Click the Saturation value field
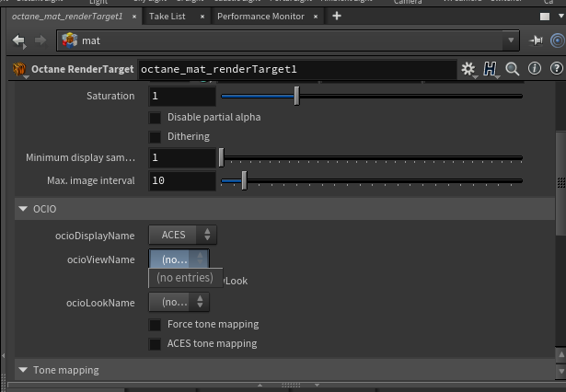The height and width of the screenshot is (392, 566). point(182,96)
